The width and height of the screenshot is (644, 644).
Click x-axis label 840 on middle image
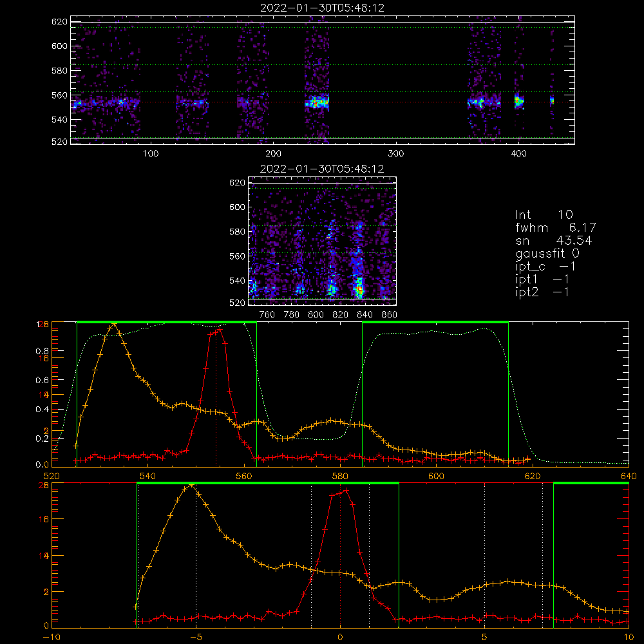(x=365, y=314)
